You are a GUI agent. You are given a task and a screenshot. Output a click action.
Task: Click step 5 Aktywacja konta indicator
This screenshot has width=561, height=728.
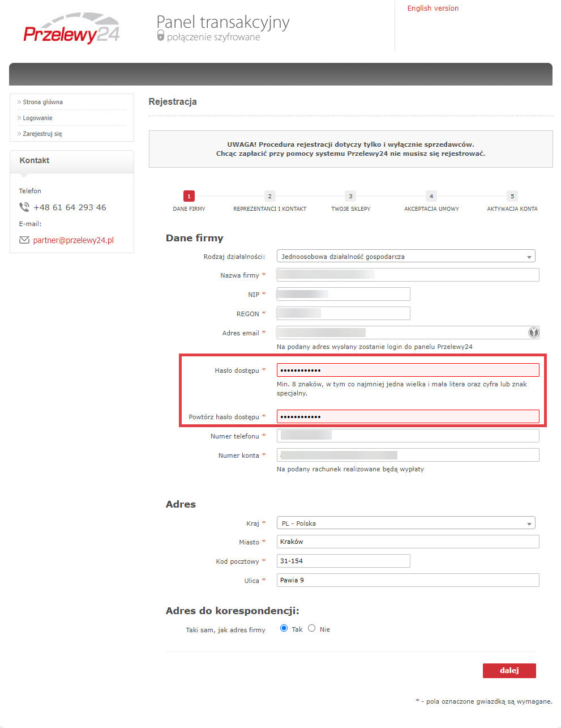click(x=512, y=197)
